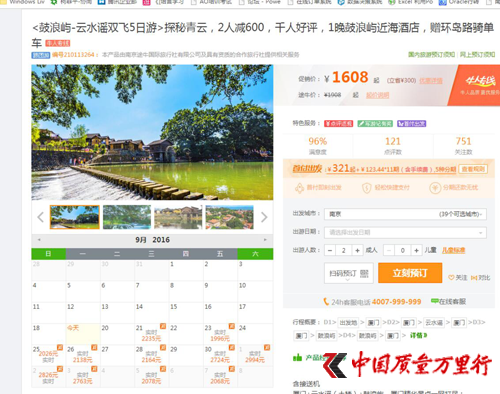
Task: Select the fourth gallery thumbnail of rooftops
Action: pyautogui.click(x=229, y=217)
